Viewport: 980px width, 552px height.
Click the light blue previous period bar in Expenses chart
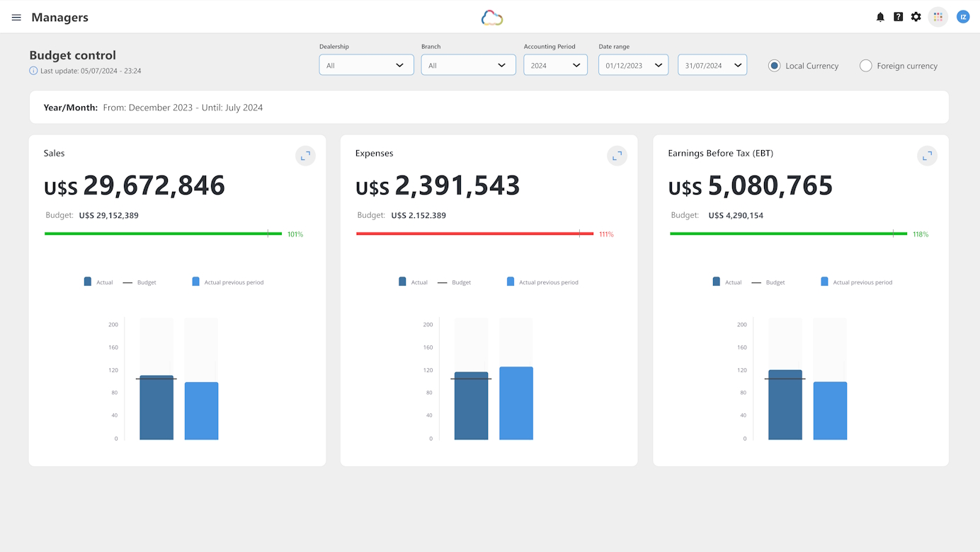click(x=516, y=403)
